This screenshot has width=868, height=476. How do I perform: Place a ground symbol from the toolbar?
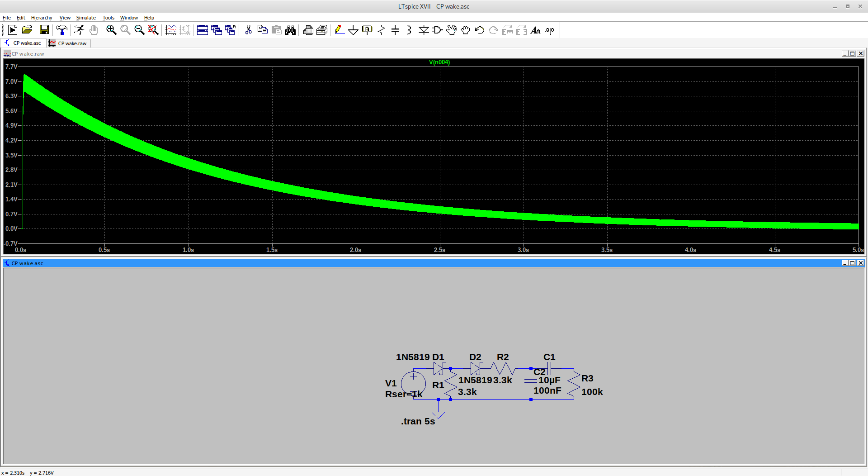[x=353, y=30]
